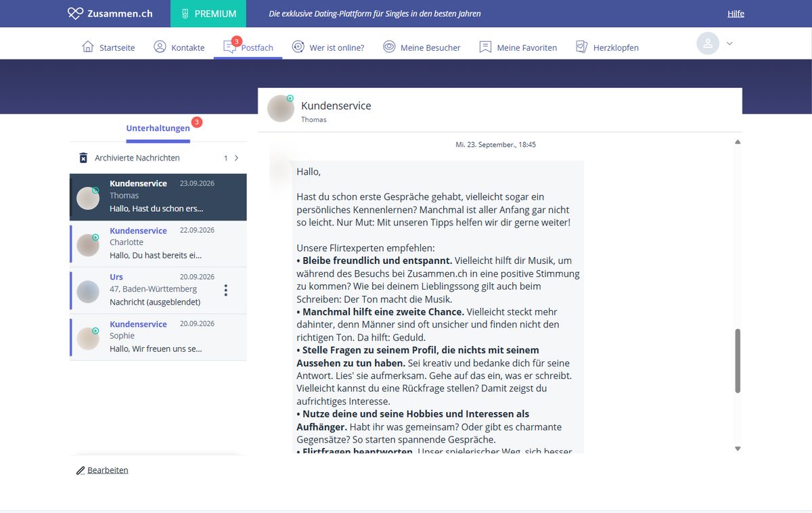
Task: Click Charlotte avatar in conversation list
Action: pyautogui.click(x=88, y=244)
